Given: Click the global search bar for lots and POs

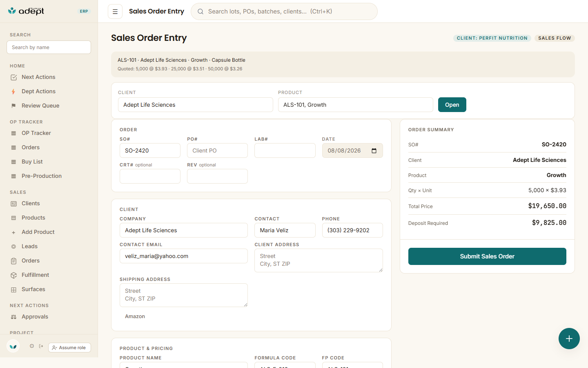Looking at the screenshot, I should tap(284, 11).
